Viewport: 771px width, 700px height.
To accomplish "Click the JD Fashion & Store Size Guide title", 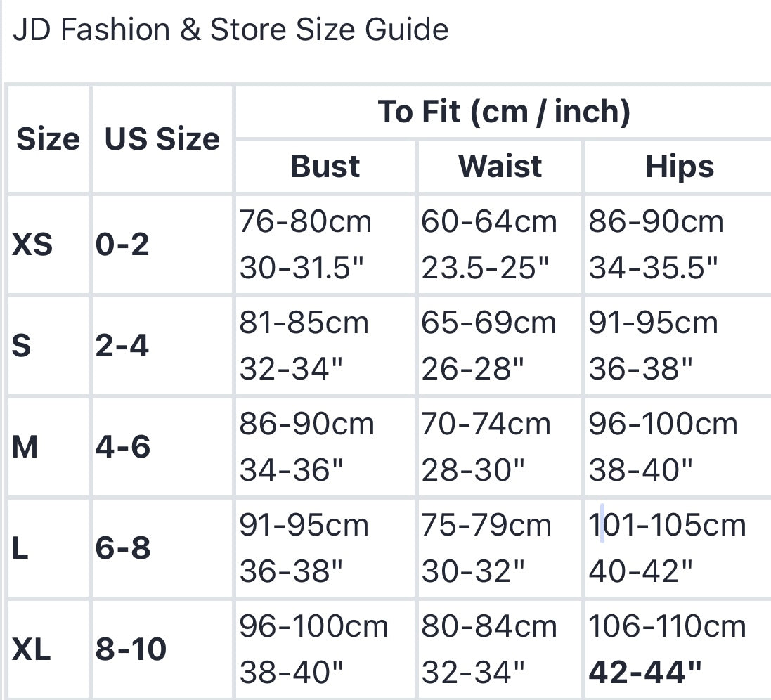I will coord(230,30).
